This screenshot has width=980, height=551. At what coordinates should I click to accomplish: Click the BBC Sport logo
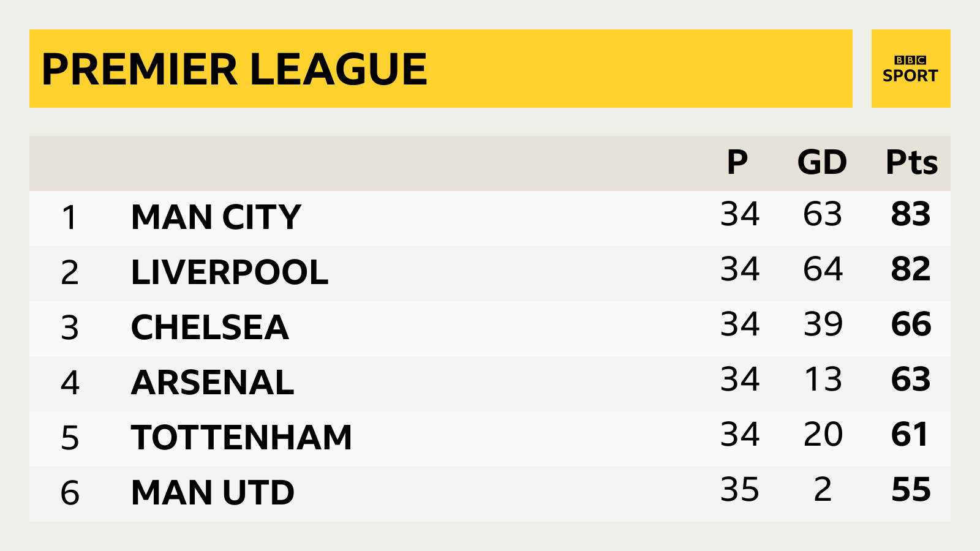[x=910, y=69]
